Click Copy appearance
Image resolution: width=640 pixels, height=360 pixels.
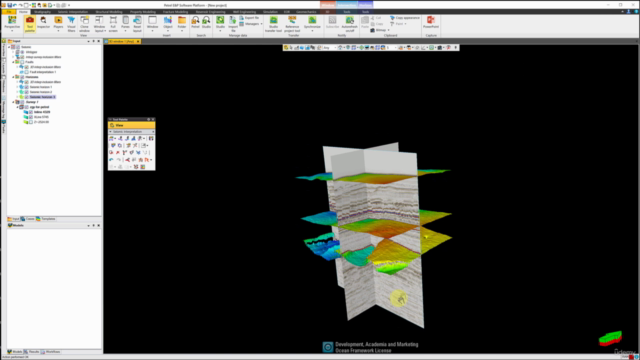click(404, 18)
